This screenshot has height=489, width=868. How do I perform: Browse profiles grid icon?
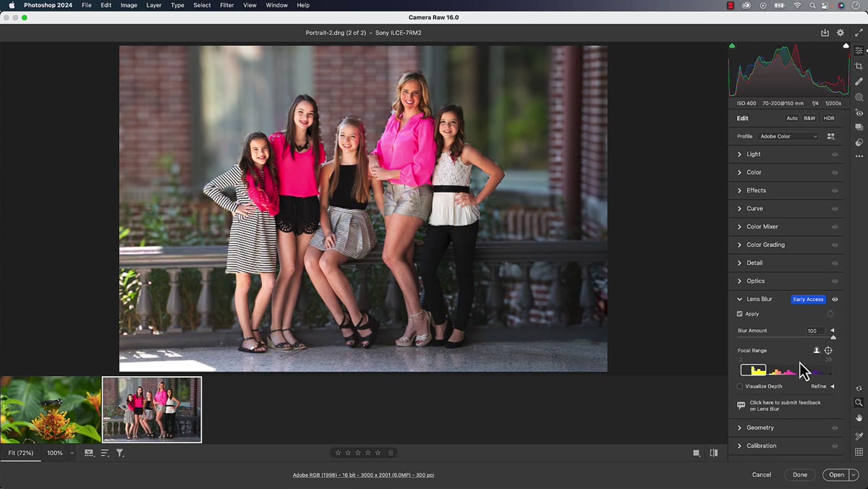[830, 136]
